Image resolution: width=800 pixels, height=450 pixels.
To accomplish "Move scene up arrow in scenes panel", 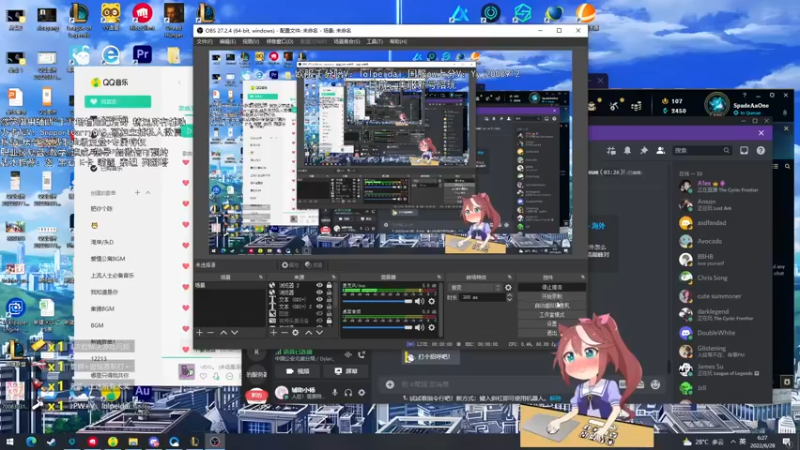I will (223, 333).
